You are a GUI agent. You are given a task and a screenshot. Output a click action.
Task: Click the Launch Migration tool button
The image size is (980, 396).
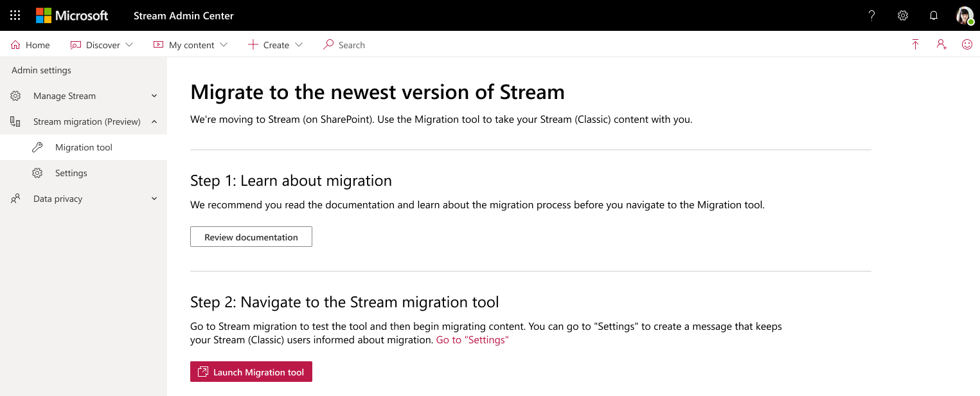[251, 372]
